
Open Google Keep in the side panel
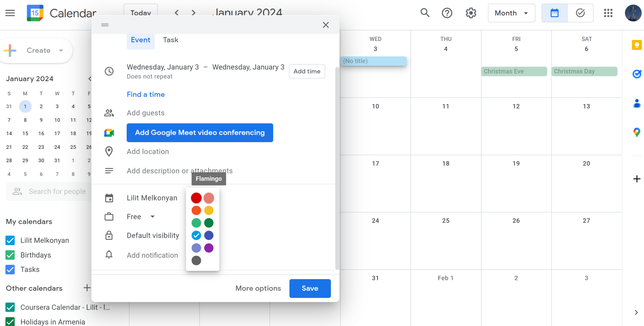[x=637, y=45]
